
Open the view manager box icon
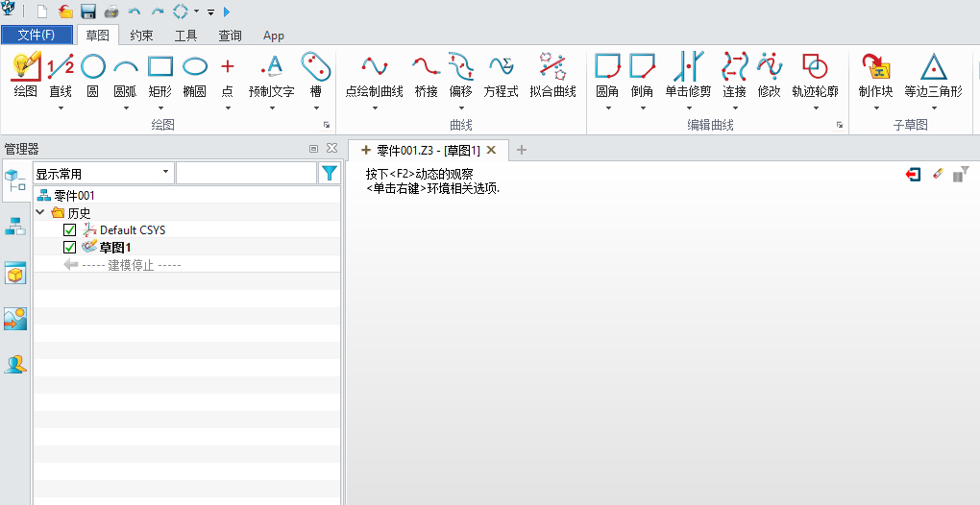coord(15,273)
